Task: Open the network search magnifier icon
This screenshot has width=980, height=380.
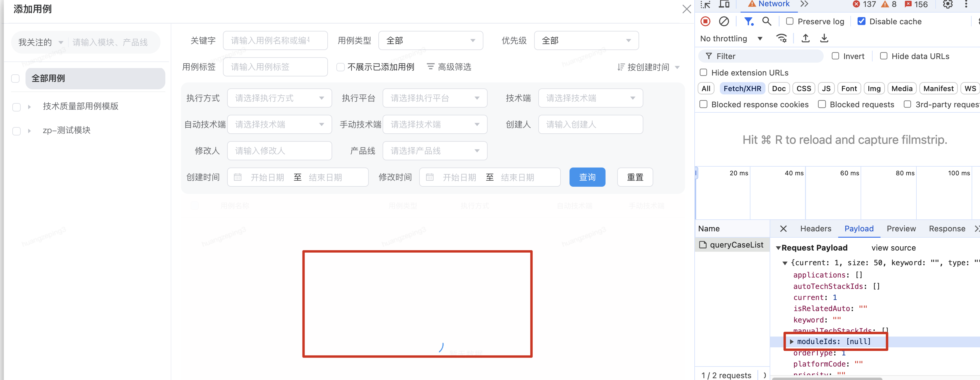Action: tap(767, 21)
